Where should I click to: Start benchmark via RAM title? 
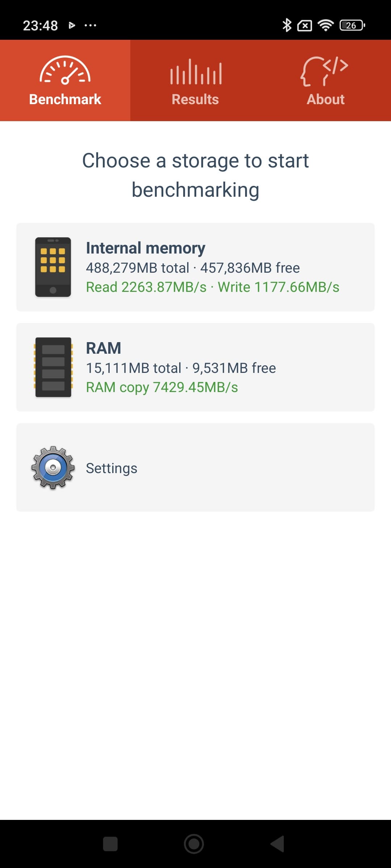[104, 348]
